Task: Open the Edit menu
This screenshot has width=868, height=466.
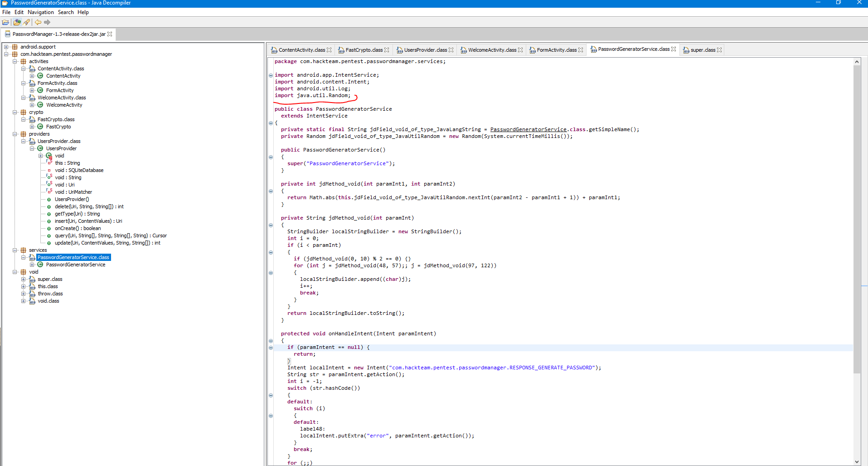Action: (x=19, y=12)
